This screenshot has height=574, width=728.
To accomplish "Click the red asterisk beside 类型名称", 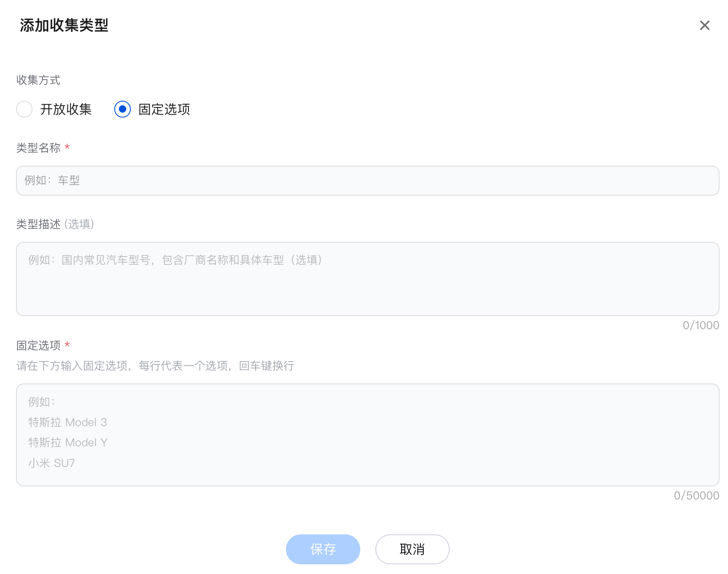I will pos(67,148).
